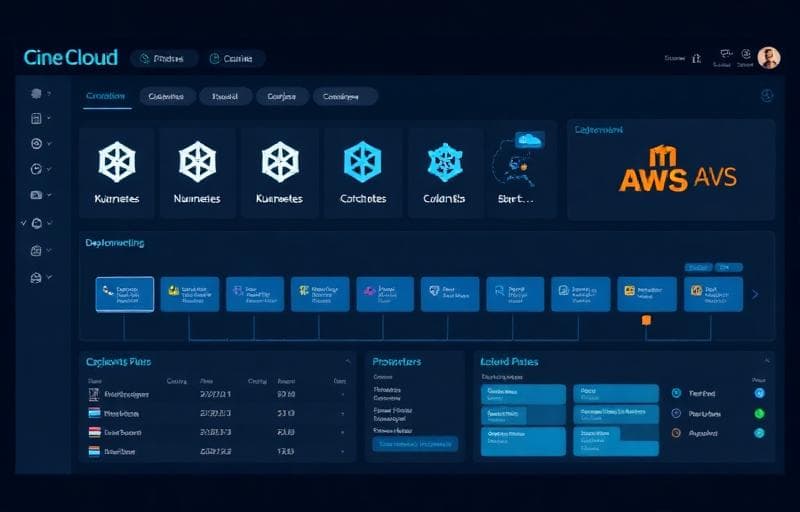Select the last pipeline stage card

coord(713,294)
